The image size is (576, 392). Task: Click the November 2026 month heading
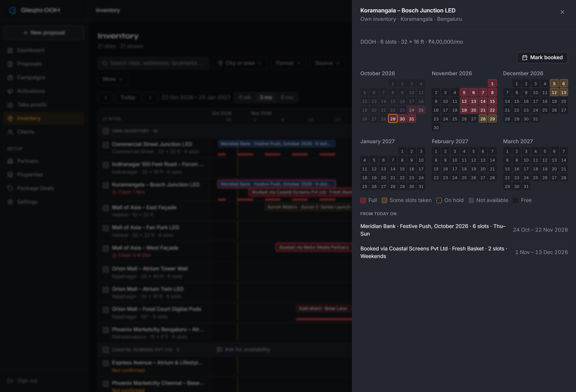[452, 73]
